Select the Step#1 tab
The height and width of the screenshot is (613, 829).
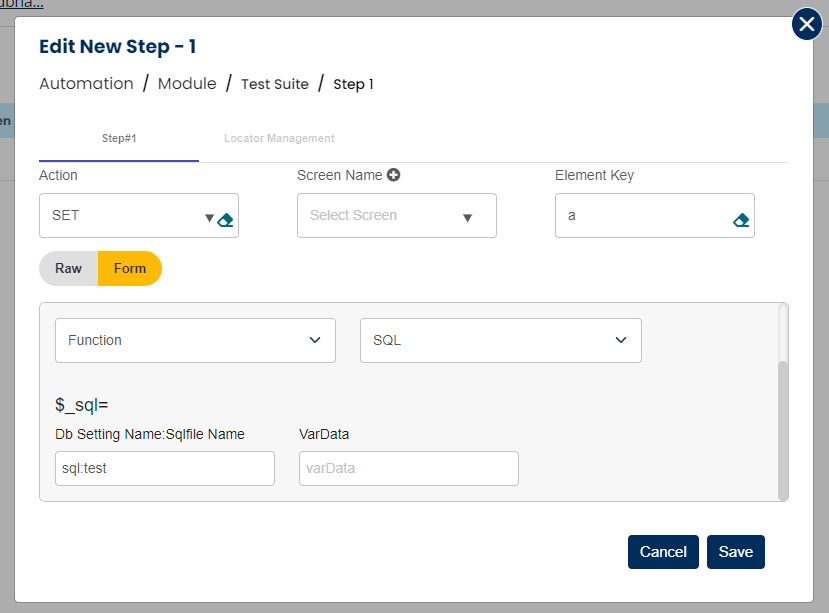pyautogui.click(x=119, y=139)
